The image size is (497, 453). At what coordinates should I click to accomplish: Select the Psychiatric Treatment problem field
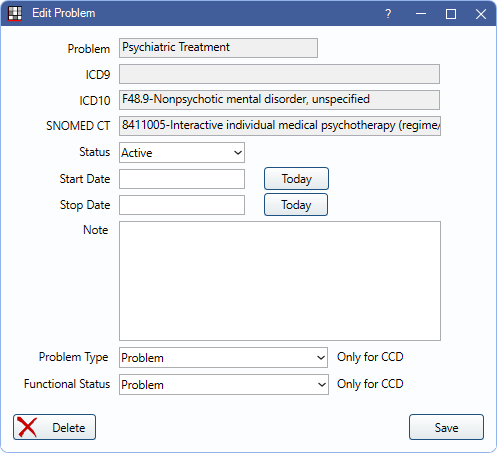coord(218,48)
